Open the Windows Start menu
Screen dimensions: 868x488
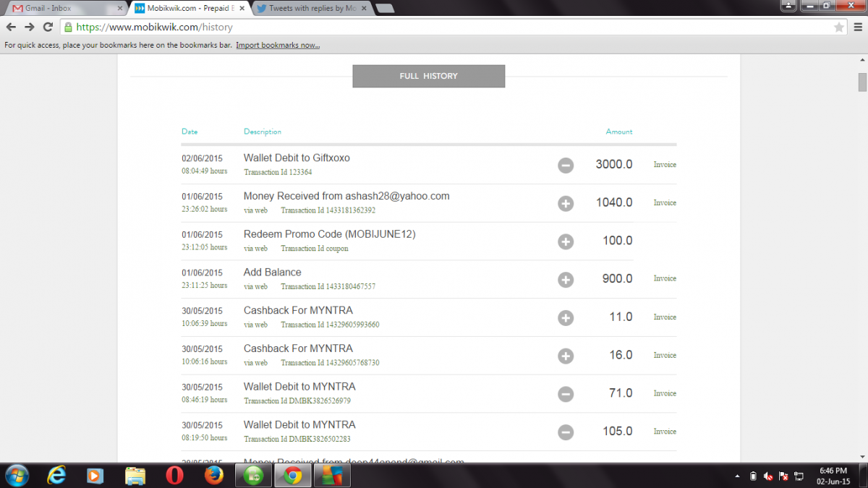click(16, 476)
